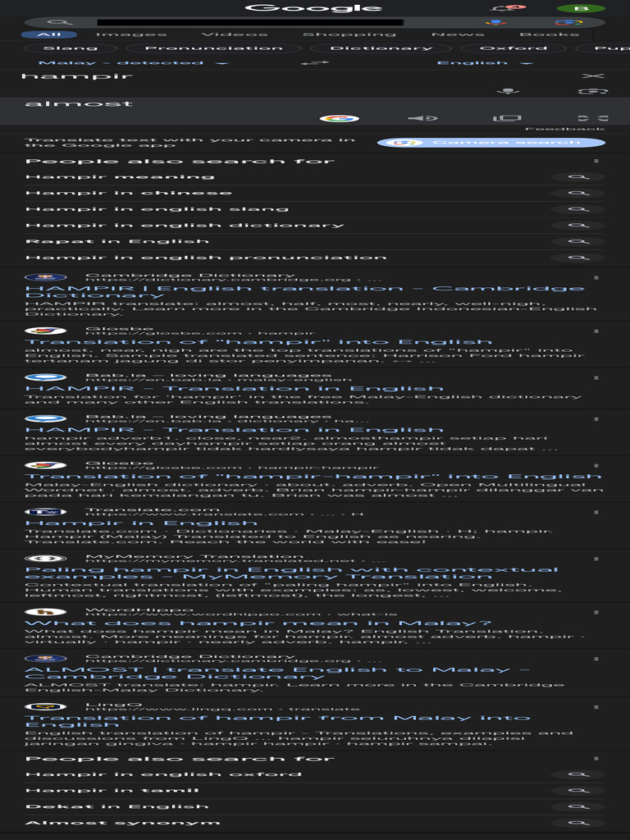Viewport: 630px width, 840px height.
Task: Copy the translation with the copy icon
Action: point(507,118)
